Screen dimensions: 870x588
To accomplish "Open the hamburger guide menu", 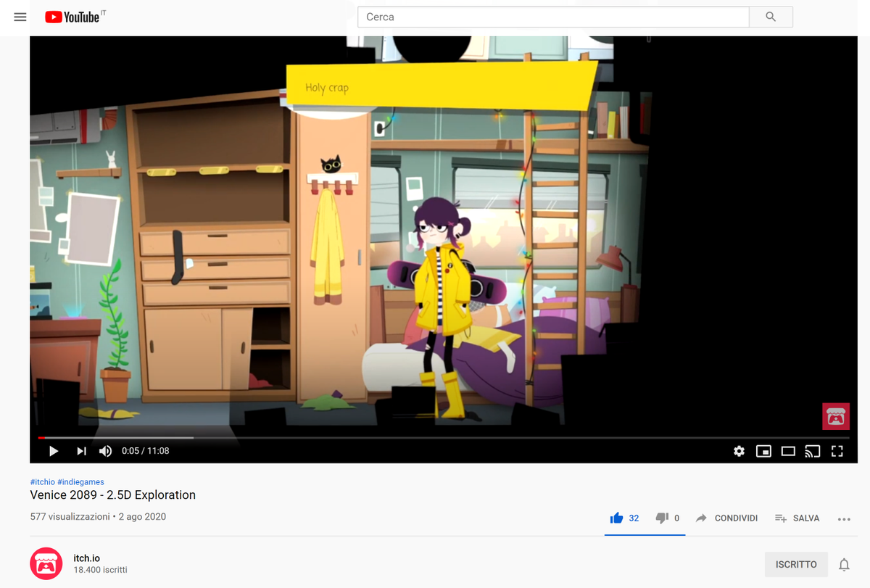I will tap(20, 17).
